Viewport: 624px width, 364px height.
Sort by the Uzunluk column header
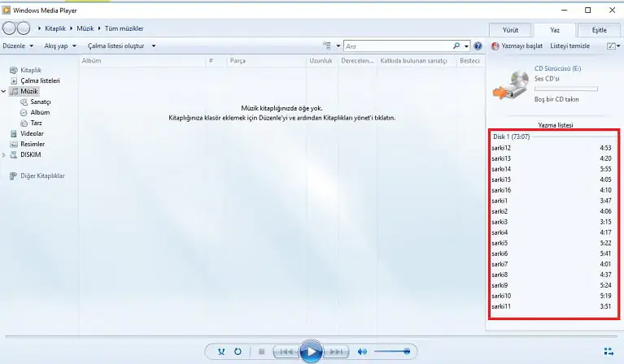(321, 61)
